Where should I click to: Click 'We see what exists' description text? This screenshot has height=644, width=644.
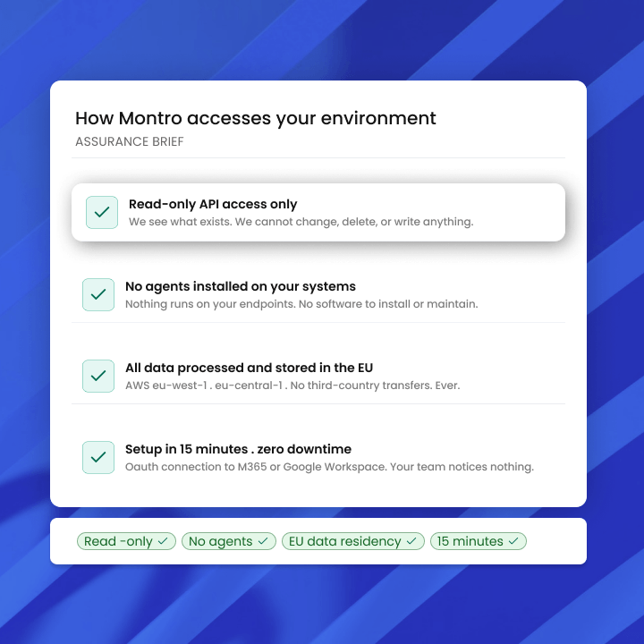tap(301, 222)
